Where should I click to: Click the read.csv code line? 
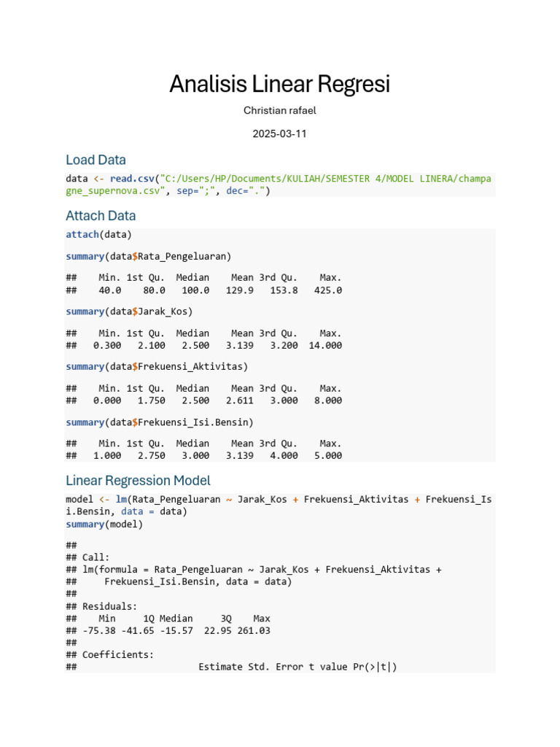point(279,185)
